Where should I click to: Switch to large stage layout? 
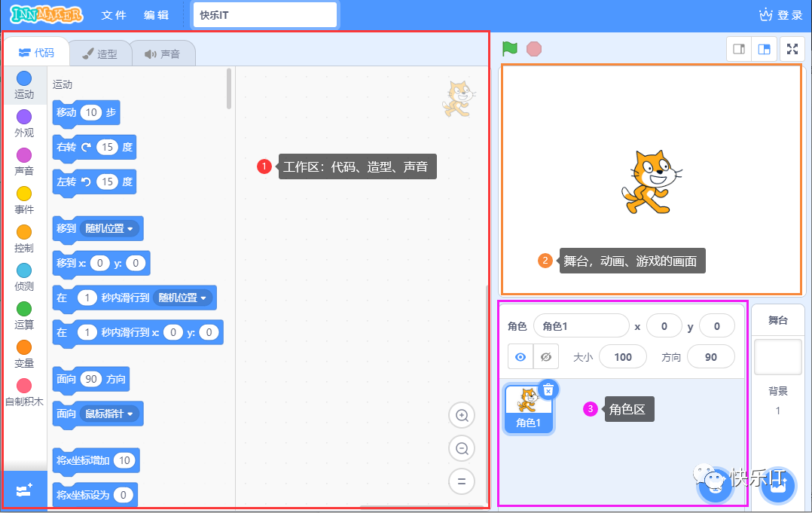[765, 49]
